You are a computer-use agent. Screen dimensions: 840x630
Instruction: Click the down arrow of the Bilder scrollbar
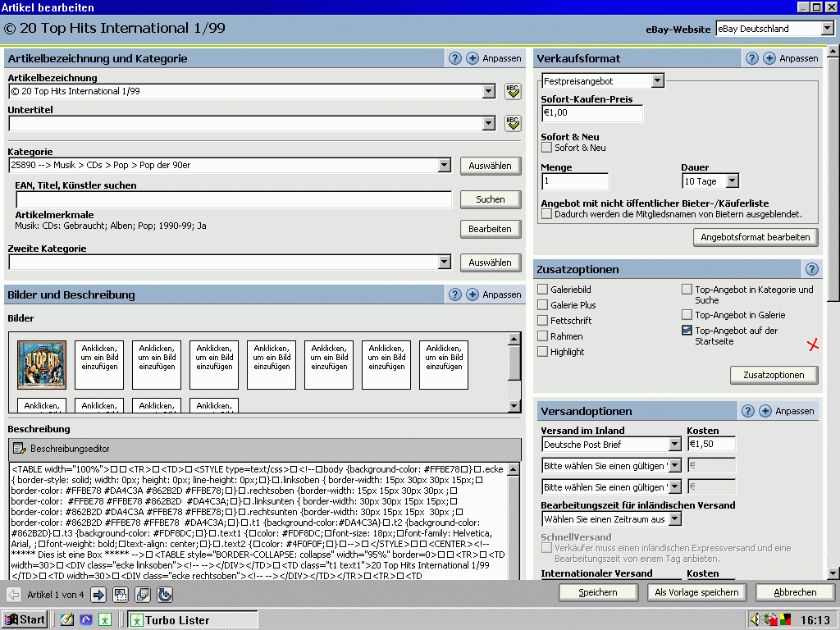point(514,406)
